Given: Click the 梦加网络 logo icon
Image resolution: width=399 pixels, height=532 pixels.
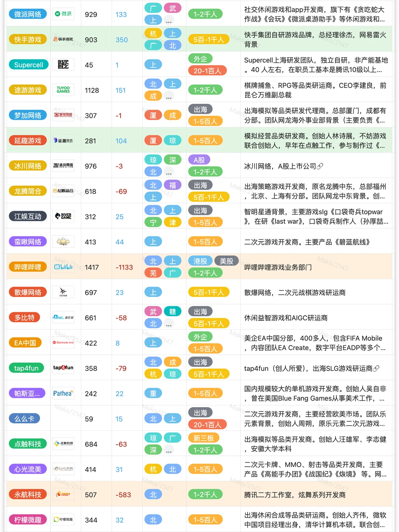Looking at the screenshot, I should 63,115.
